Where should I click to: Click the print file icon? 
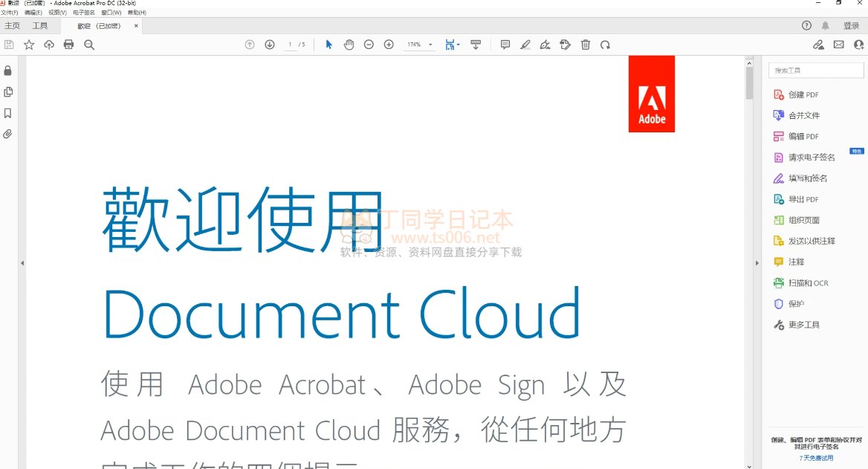coord(69,45)
